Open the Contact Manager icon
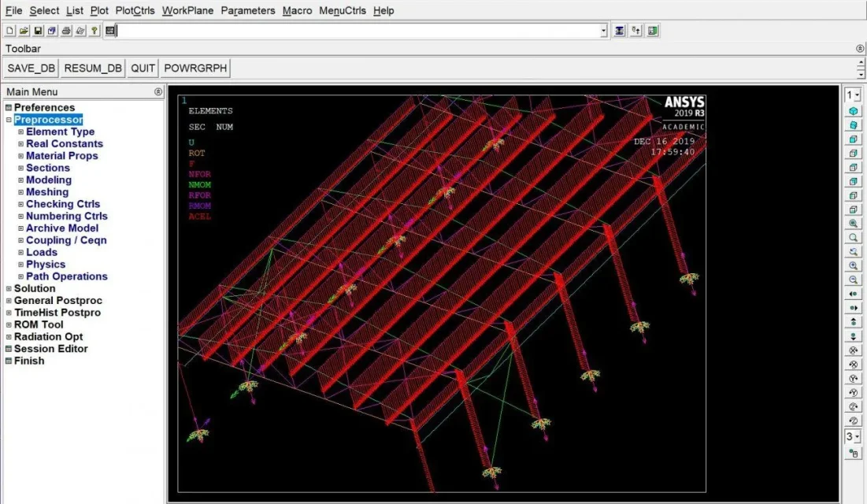Screen dimensions: 867x504 point(653,31)
